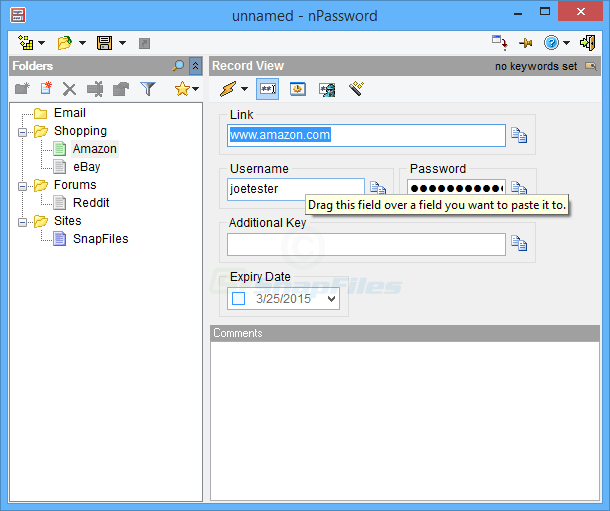Click the save floppy disk icon

click(x=104, y=43)
